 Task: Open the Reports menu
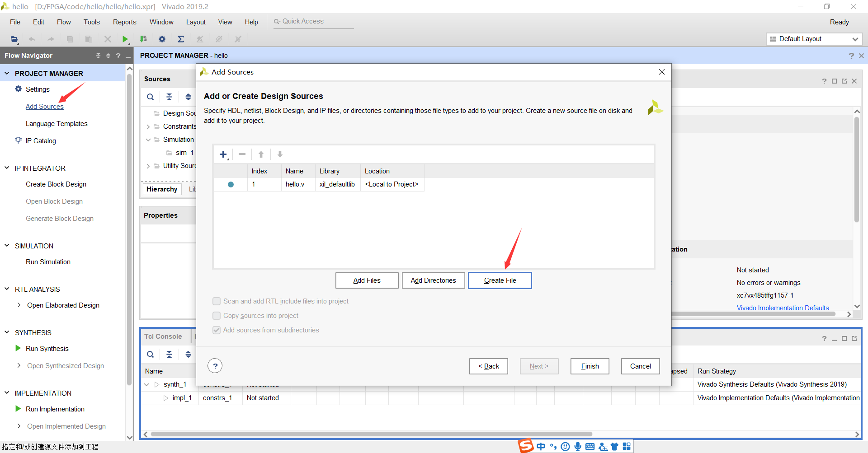(x=125, y=22)
